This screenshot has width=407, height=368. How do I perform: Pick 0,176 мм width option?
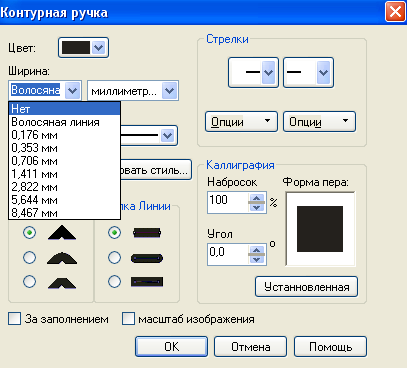(64, 135)
